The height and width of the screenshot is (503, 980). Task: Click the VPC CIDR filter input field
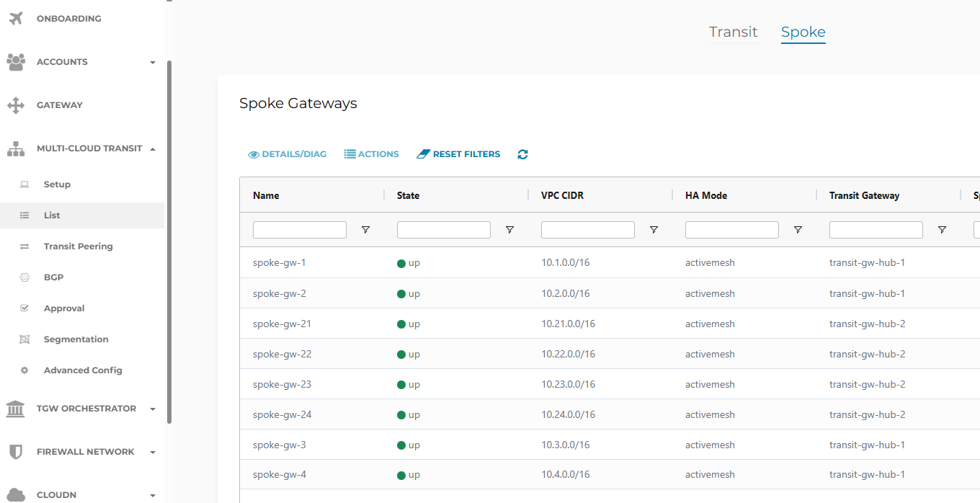click(x=588, y=230)
